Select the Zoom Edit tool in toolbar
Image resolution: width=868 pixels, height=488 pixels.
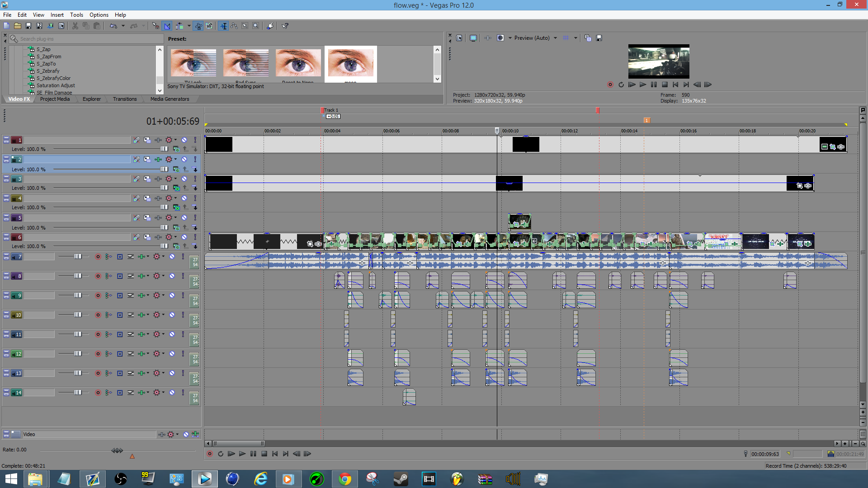coord(256,26)
